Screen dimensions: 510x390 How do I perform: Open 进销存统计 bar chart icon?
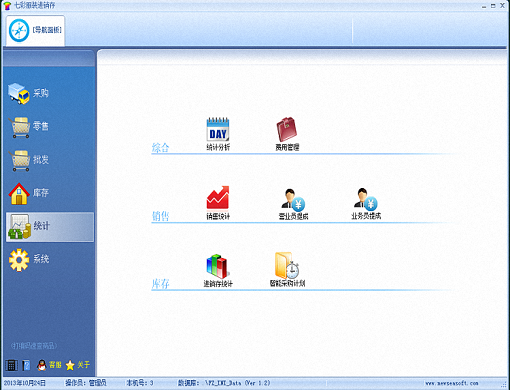coord(217,266)
